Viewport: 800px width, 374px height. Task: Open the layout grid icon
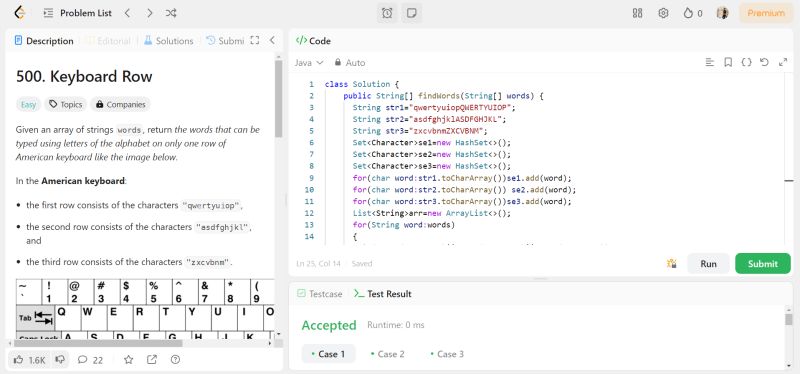click(x=637, y=13)
